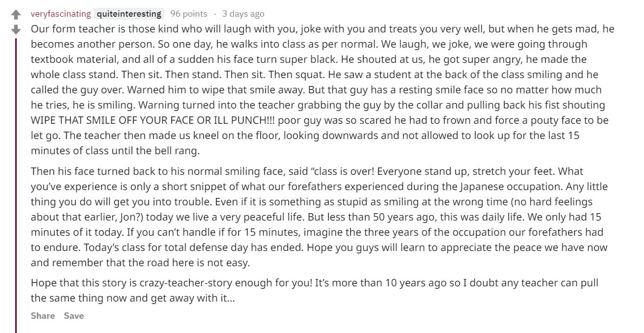Click the paragraph starting 'Then his face turned'
This screenshot has width=644, height=333.
click(x=319, y=217)
